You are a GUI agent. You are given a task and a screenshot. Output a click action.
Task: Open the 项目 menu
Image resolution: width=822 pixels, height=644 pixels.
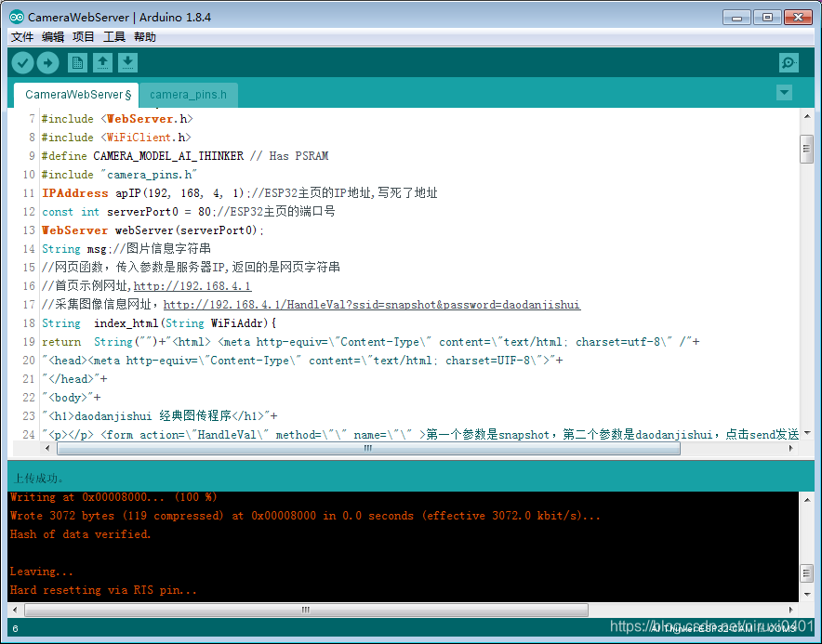click(84, 36)
